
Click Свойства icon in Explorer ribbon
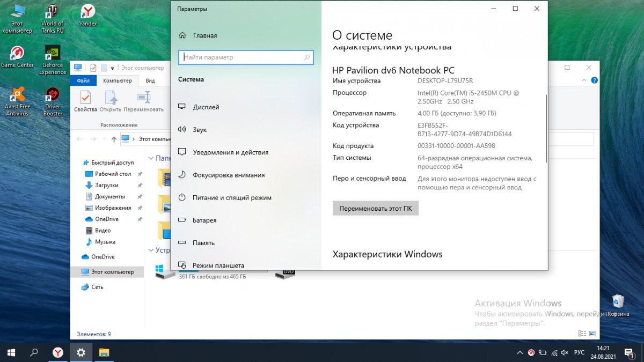click(x=85, y=101)
